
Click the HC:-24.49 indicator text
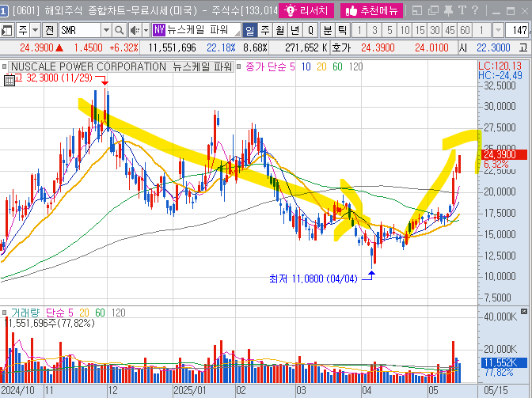click(x=500, y=75)
